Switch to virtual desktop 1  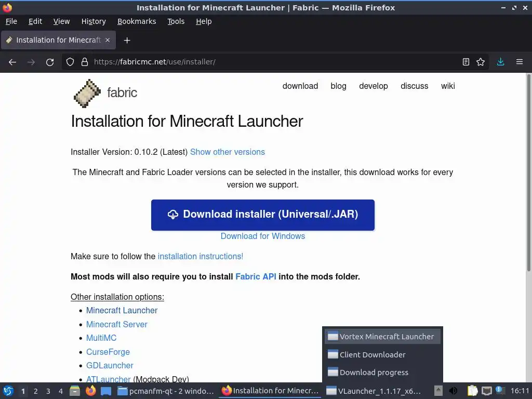click(23, 391)
